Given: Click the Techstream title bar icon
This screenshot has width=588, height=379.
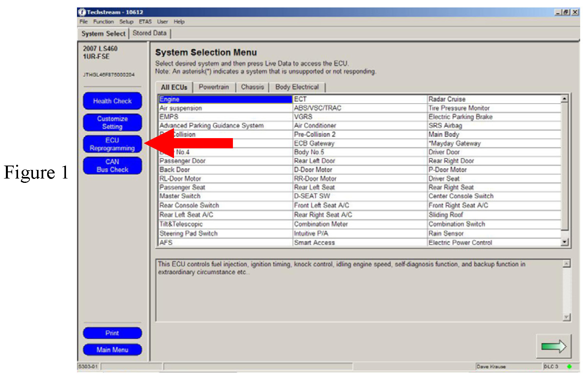Looking at the screenshot, I should [x=82, y=12].
